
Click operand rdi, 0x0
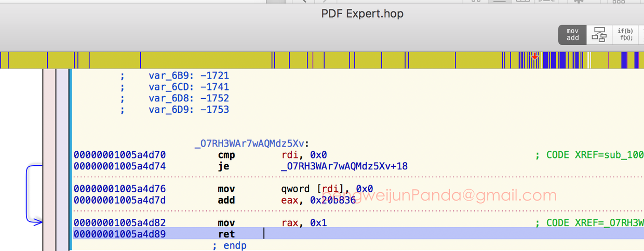click(x=304, y=155)
